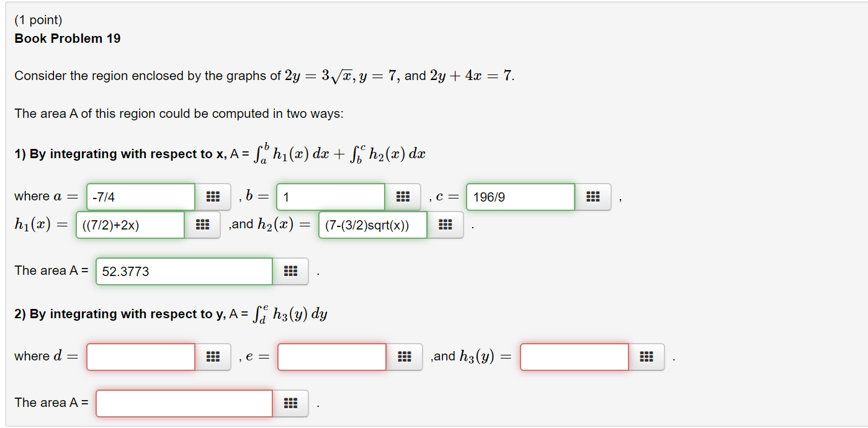Screen dimensions: 868x428
Task: Select the input field containing 196/9
Action: [x=520, y=197]
